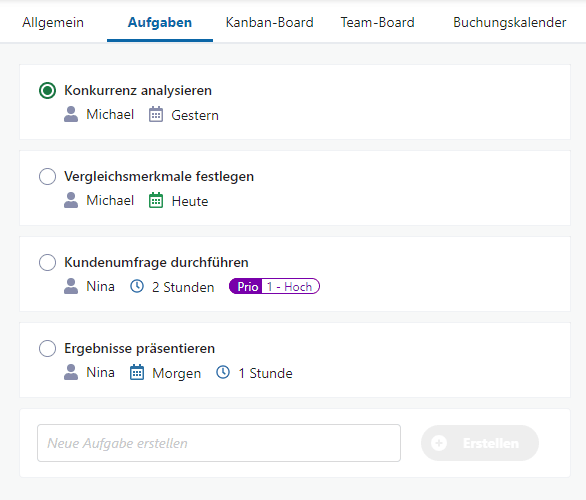Image resolution: width=586 pixels, height=500 pixels.
Task: Focus the Neue Aufgabe erstellen input field
Action: click(x=219, y=443)
